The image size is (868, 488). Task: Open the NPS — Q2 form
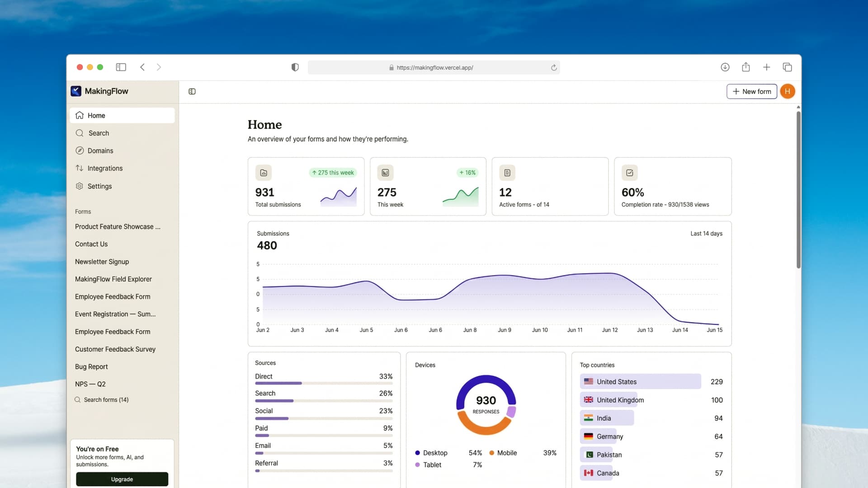[x=90, y=384]
